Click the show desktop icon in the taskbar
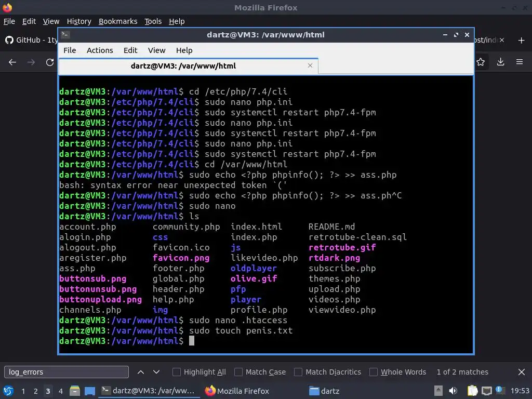 coord(90,391)
